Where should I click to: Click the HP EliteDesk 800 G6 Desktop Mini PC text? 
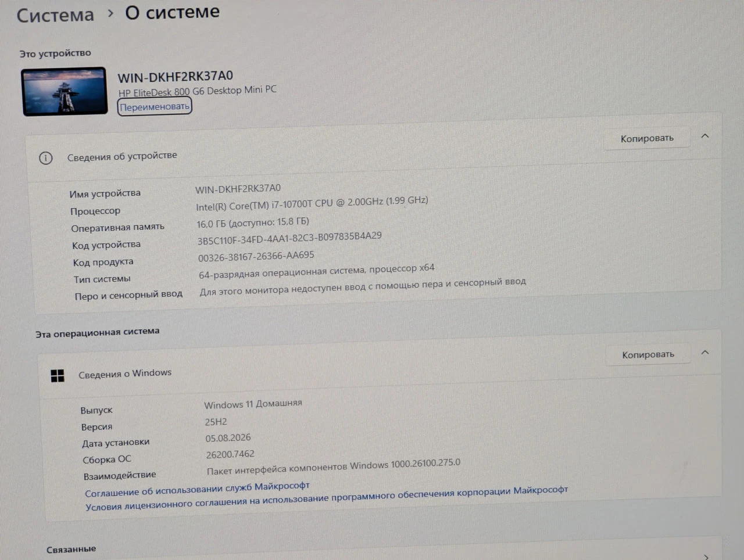click(198, 91)
